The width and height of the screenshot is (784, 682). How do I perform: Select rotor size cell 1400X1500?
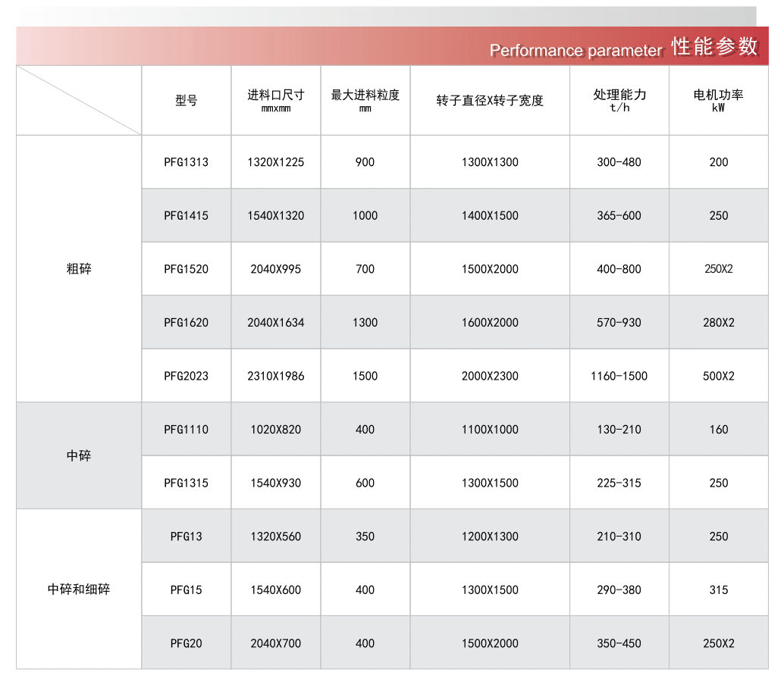(x=490, y=216)
